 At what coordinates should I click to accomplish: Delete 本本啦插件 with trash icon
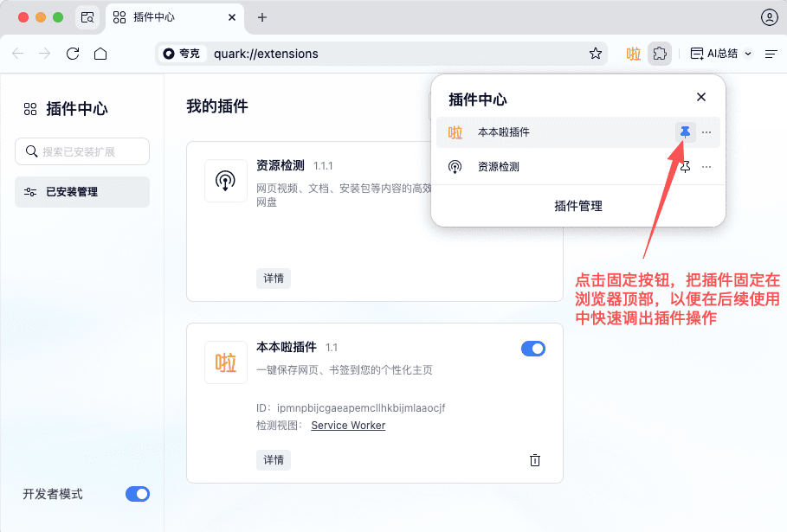535,460
